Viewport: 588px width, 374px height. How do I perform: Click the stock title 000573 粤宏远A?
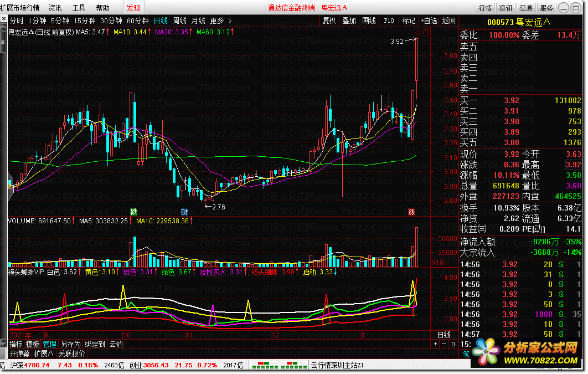click(519, 22)
